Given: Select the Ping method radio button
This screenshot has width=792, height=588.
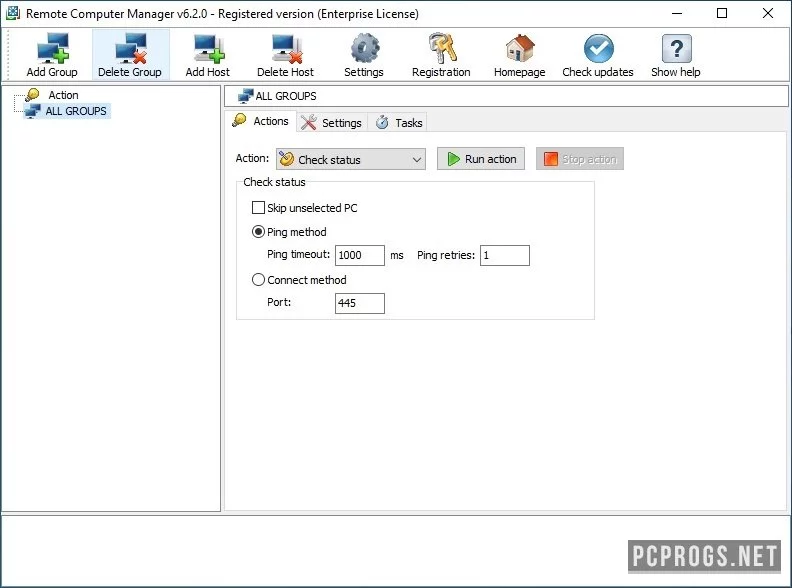Looking at the screenshot, I should 258,232.
